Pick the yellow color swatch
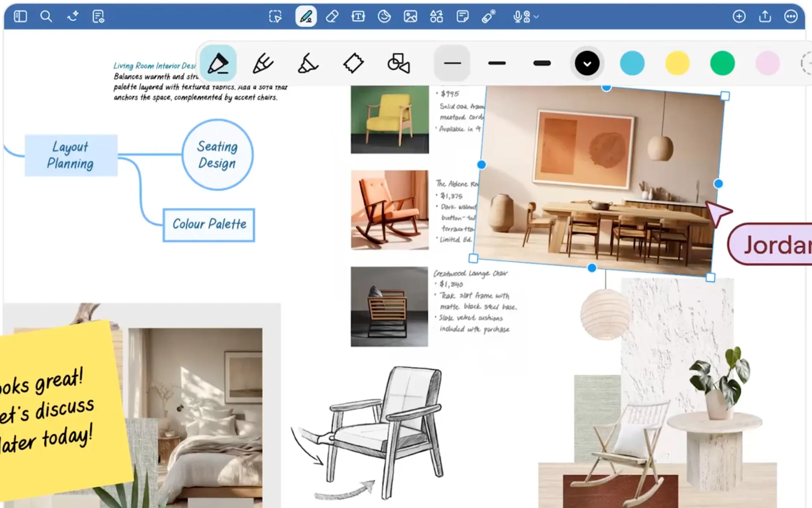 (677, 64)
